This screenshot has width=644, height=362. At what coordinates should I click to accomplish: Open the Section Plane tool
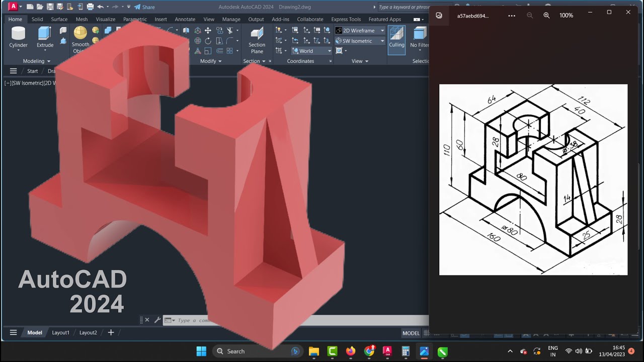click(x=257, y=40)
